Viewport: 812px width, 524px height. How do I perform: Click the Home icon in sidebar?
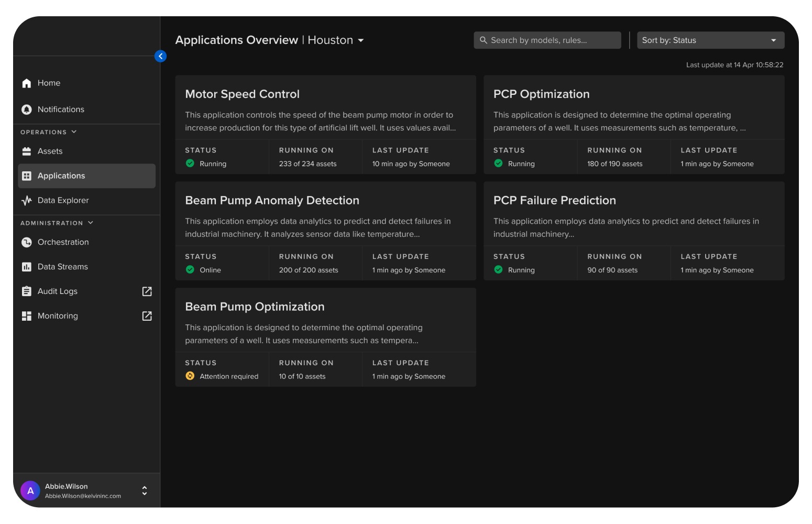27,83
